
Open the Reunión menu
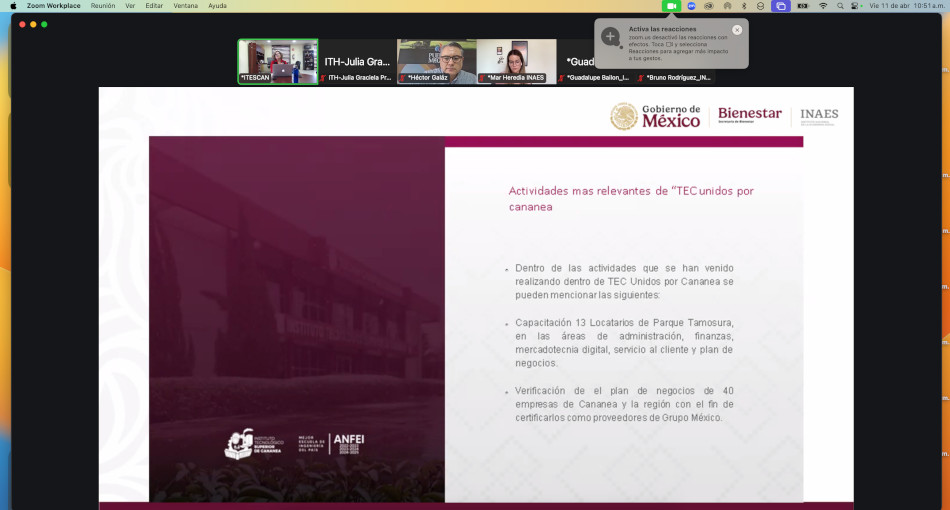(102, 5)
